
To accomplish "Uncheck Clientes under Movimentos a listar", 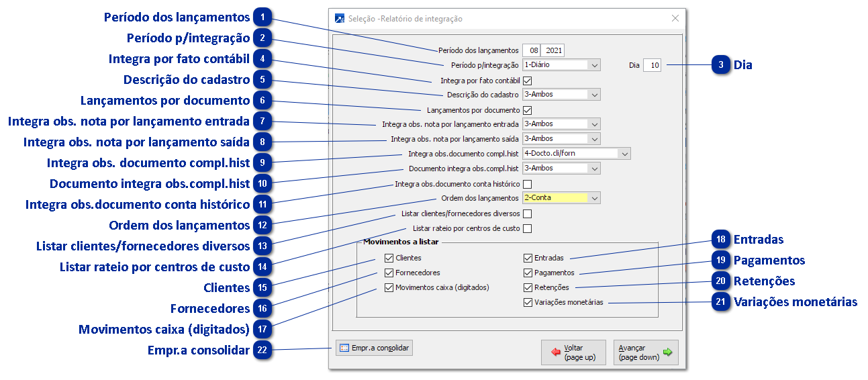I will (389, 258).
